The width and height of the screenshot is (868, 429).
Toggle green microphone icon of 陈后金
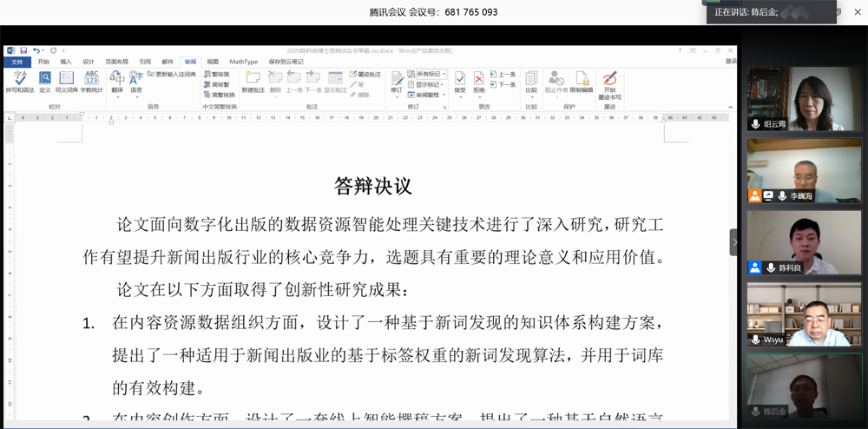[x=755, y=412]
